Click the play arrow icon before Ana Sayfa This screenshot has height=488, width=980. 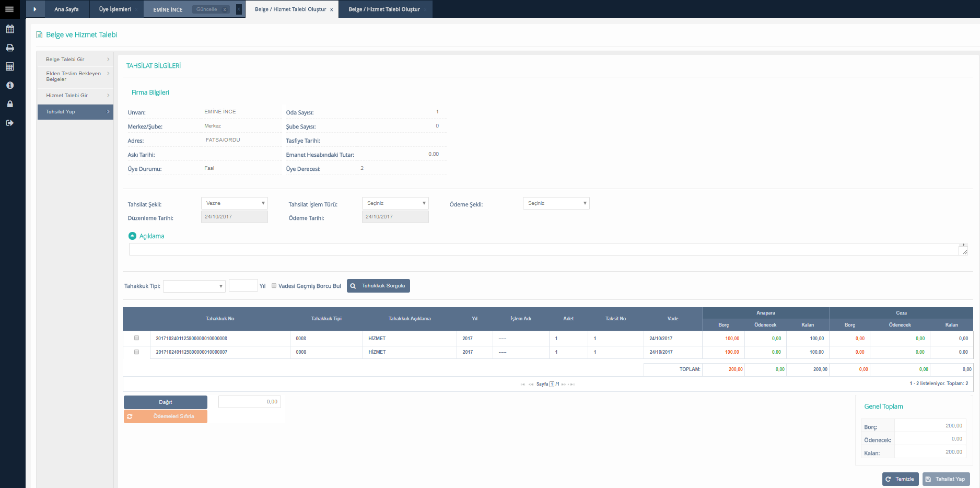point(35,9)
